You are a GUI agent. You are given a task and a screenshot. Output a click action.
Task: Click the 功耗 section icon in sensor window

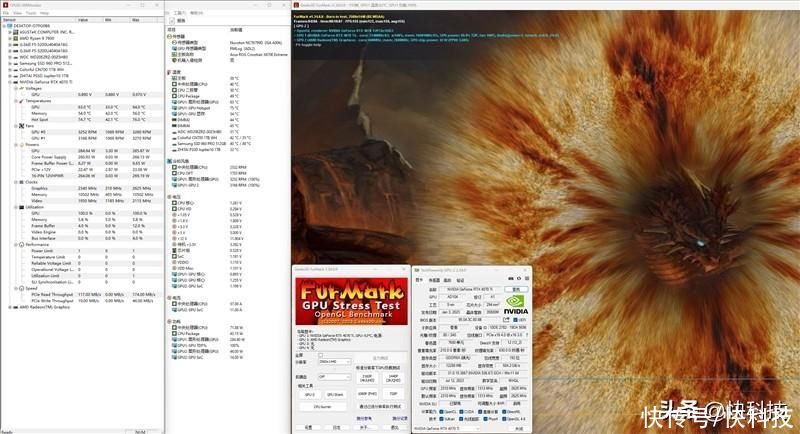coord(169,322)
